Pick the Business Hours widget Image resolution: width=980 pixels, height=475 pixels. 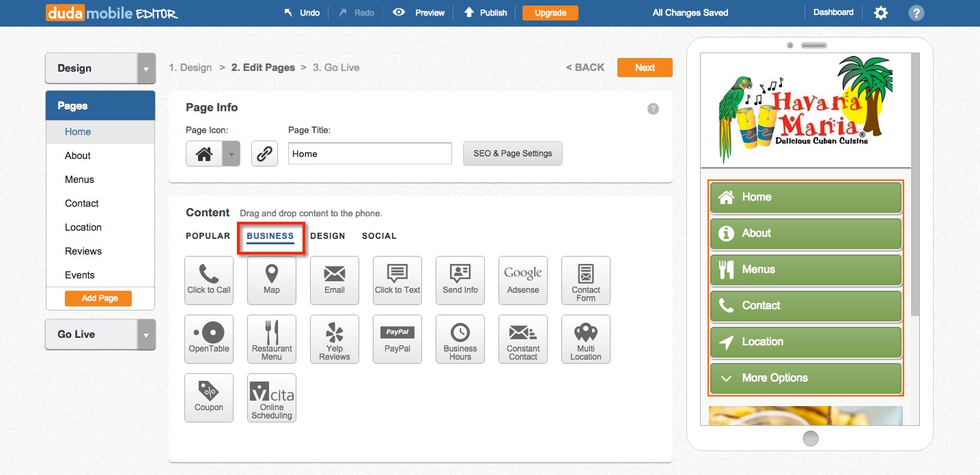[460, 339]
